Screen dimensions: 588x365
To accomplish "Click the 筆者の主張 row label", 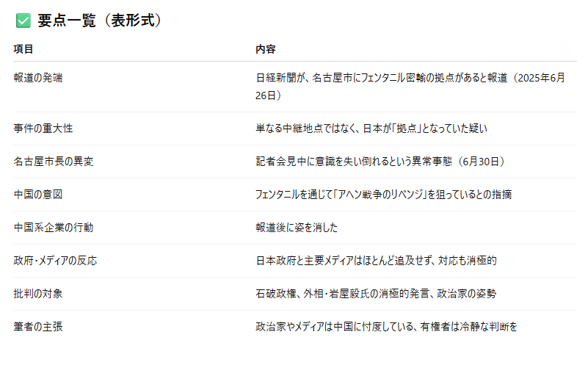I will 38,326.
